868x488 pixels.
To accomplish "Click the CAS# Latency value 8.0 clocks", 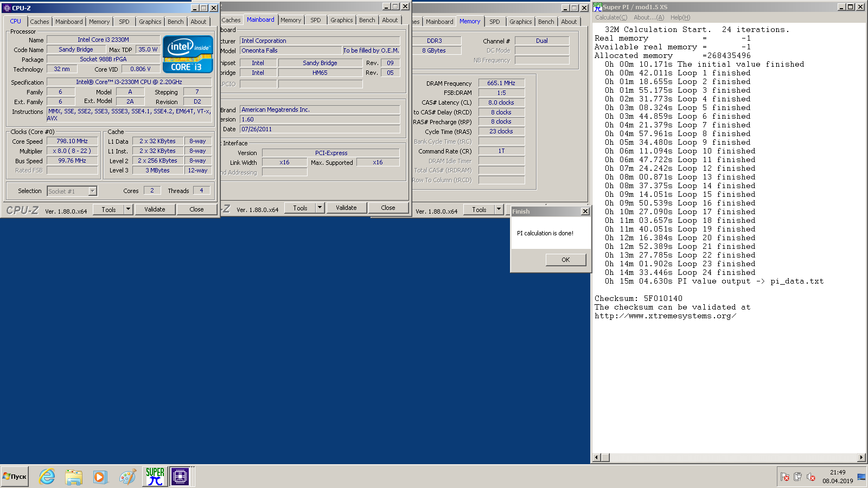I will point(501,102).
